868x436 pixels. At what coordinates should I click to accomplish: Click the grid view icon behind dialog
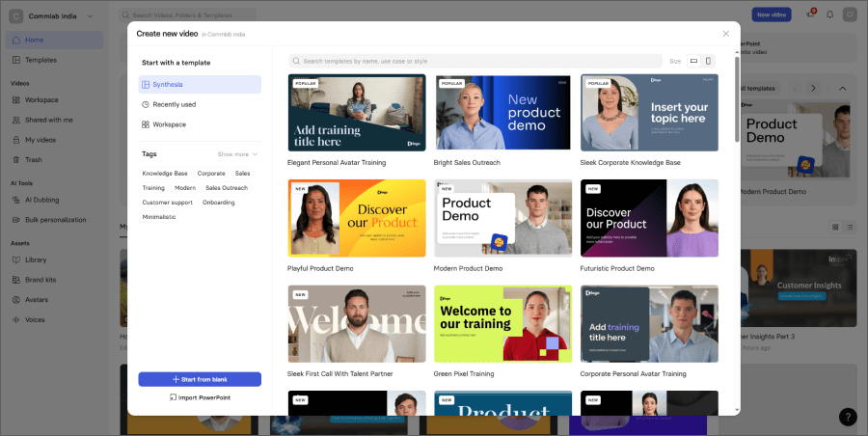[x=835, y=227]
